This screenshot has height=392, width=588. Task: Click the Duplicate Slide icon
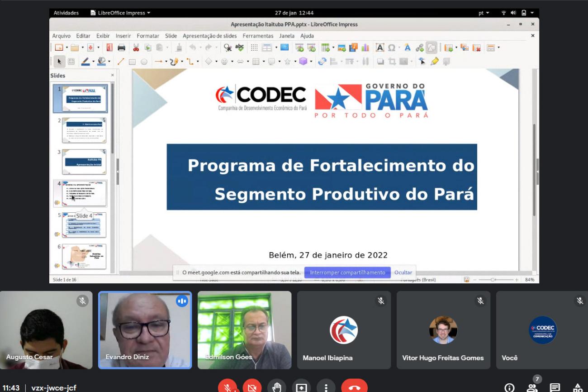(x=464, y=48)
